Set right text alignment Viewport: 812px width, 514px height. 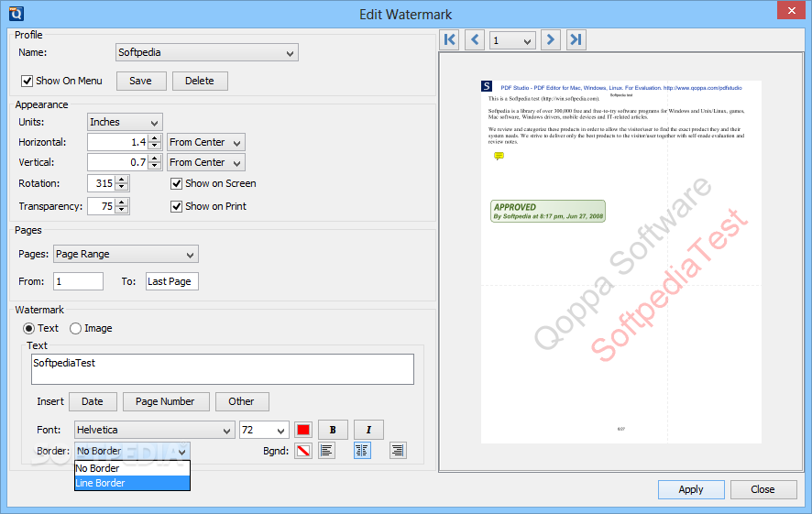(398, 451)
